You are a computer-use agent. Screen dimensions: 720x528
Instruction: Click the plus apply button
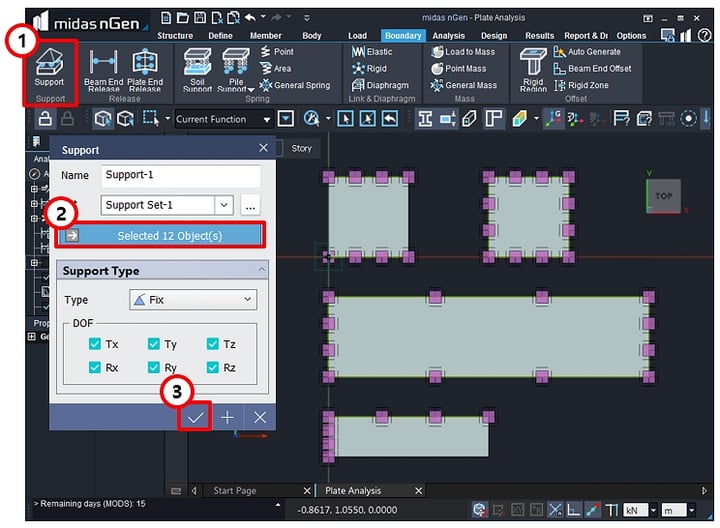point(227,417)
